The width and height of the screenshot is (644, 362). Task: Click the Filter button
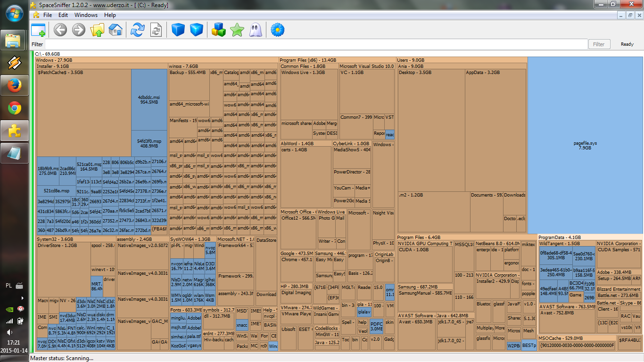tap(599, 44)
